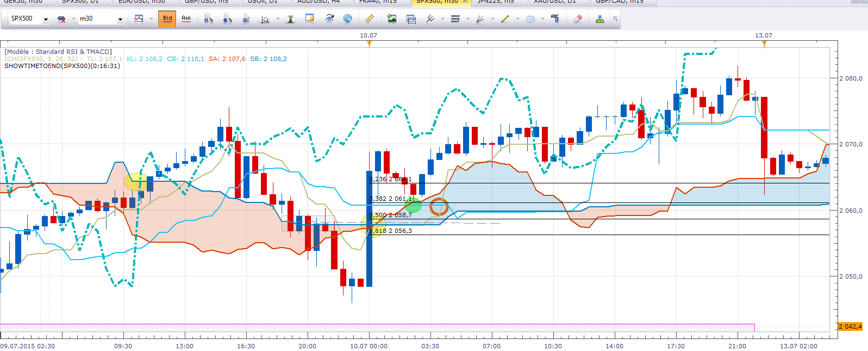Expand the line tool arrow
Screen dimensions: 868x351
pos(517,19)
